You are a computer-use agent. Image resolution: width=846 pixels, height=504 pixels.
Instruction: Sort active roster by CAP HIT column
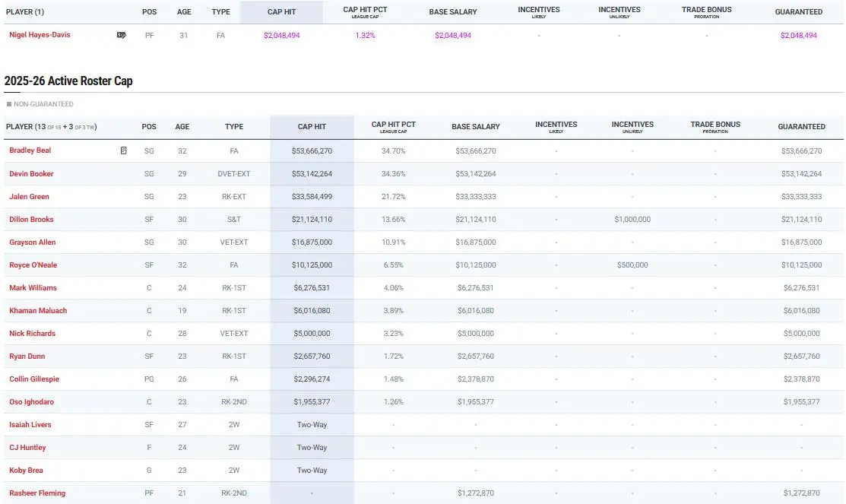(x=312, y=127)
